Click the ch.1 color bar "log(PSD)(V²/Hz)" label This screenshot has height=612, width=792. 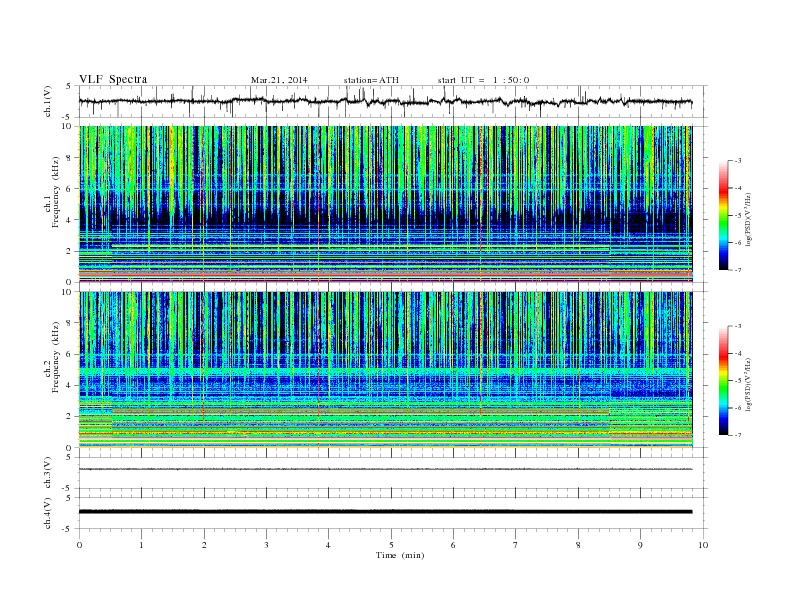click(748, 220)
